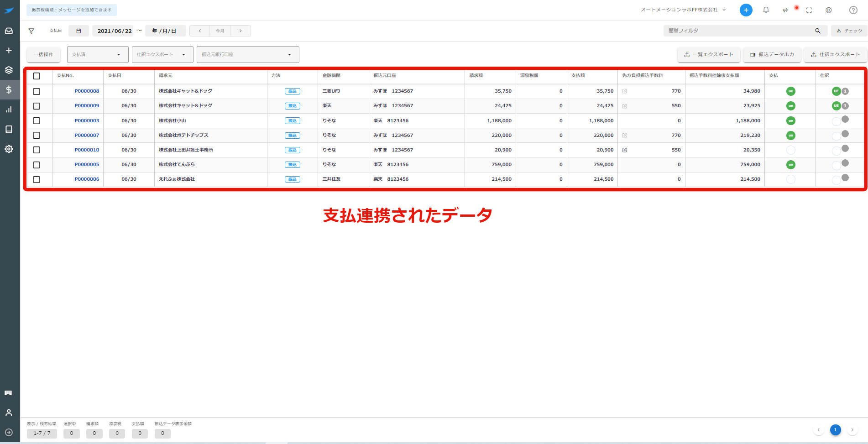The width and height of the screenshot is (868, 444).
Task: Click the search magnifier icon
Action: pos(818,31)
